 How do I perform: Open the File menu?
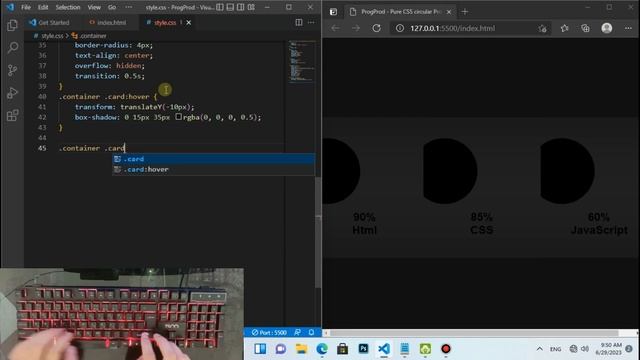(26, 7)
